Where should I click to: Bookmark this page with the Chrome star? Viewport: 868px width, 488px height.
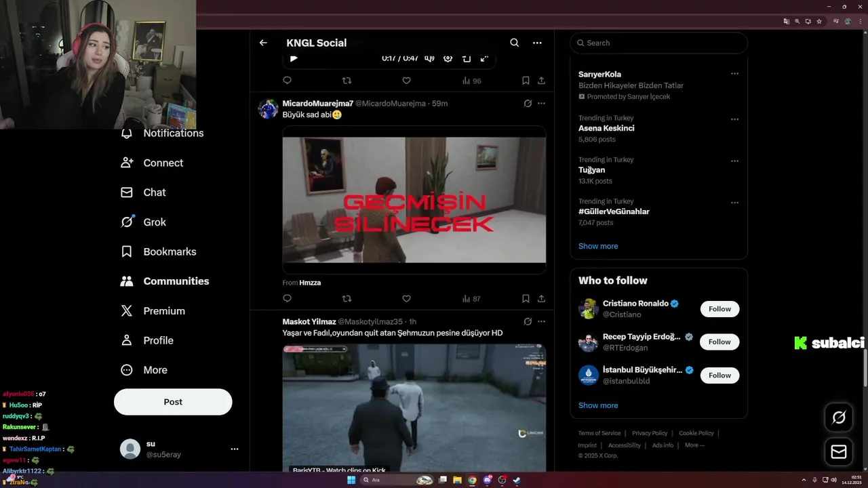819,22
